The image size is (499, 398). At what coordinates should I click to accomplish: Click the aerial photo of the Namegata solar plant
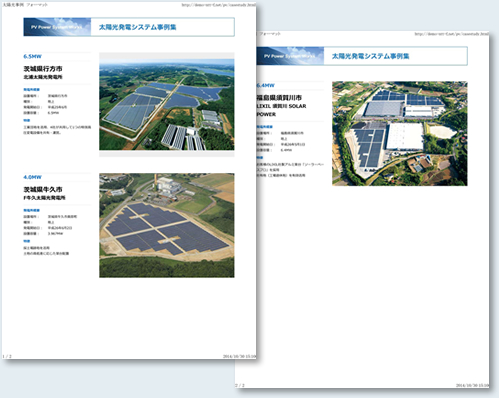[167, 104]
